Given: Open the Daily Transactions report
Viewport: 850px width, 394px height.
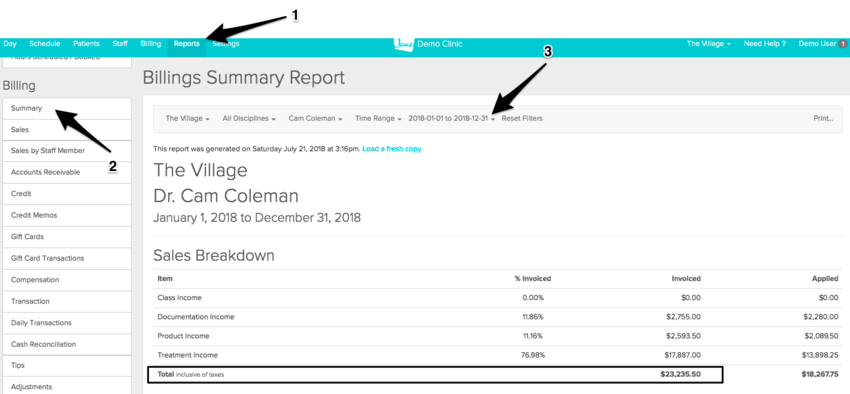Looking at the screenshot, I should point(67,323).
